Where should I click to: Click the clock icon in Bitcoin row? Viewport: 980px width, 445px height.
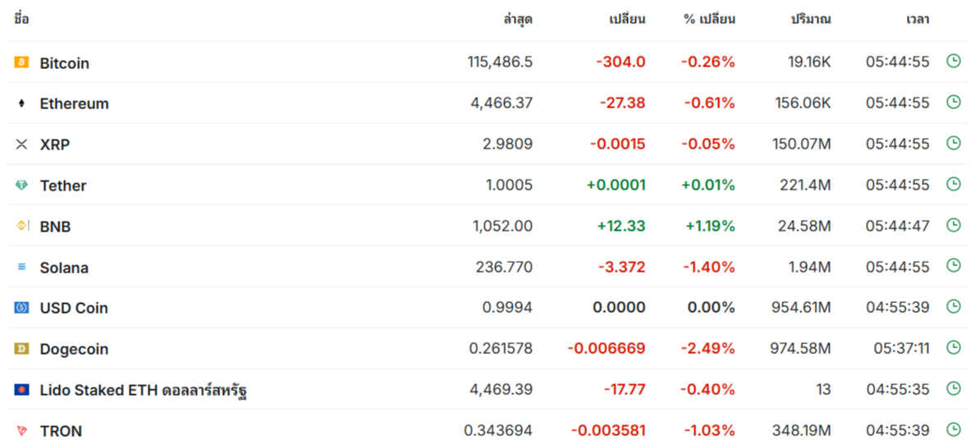tap(953, 62)
